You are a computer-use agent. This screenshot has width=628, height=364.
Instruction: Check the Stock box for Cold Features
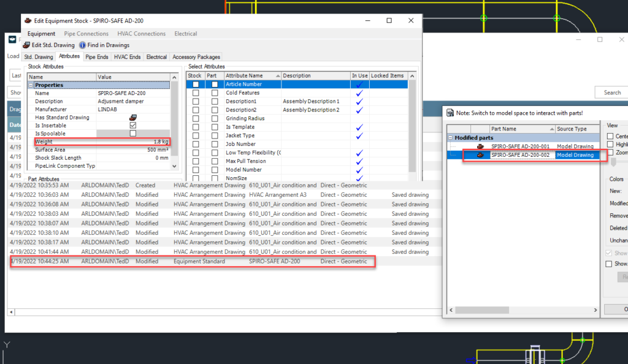coord(196,93)
